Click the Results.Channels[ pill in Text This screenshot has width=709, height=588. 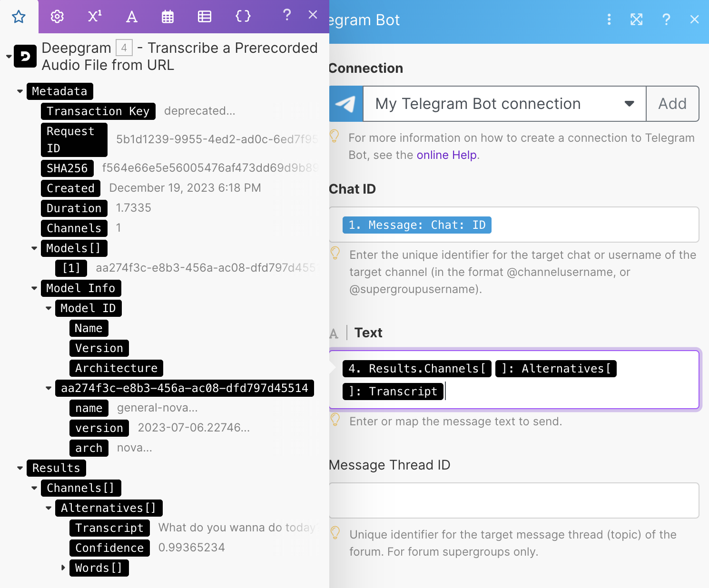(x=417, y=369)
